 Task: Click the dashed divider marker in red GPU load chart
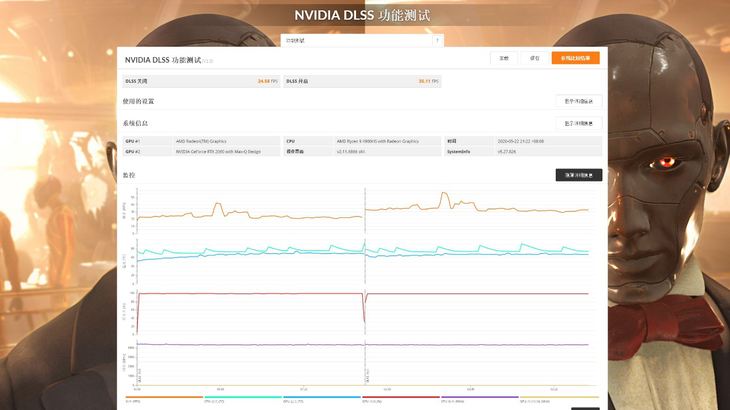pos(364,310)
